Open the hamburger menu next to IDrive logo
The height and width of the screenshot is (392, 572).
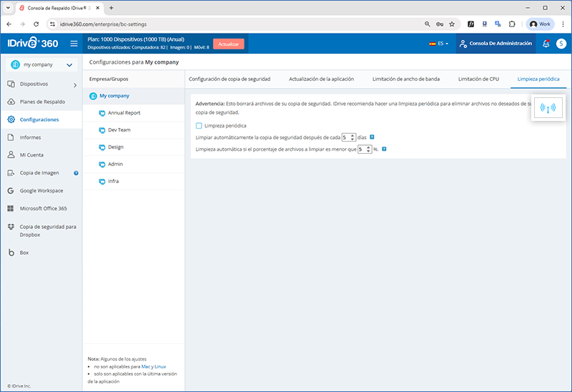click(74, 44)
